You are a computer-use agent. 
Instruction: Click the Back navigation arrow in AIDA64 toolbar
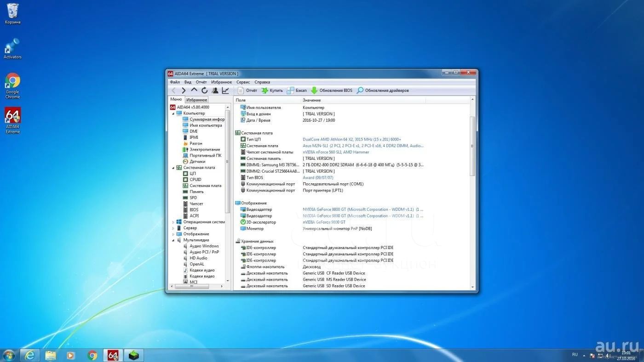click(x=173, y=90)
